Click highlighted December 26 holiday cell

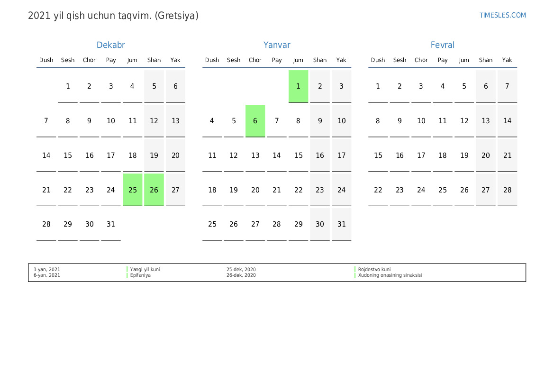coord(154,190)
